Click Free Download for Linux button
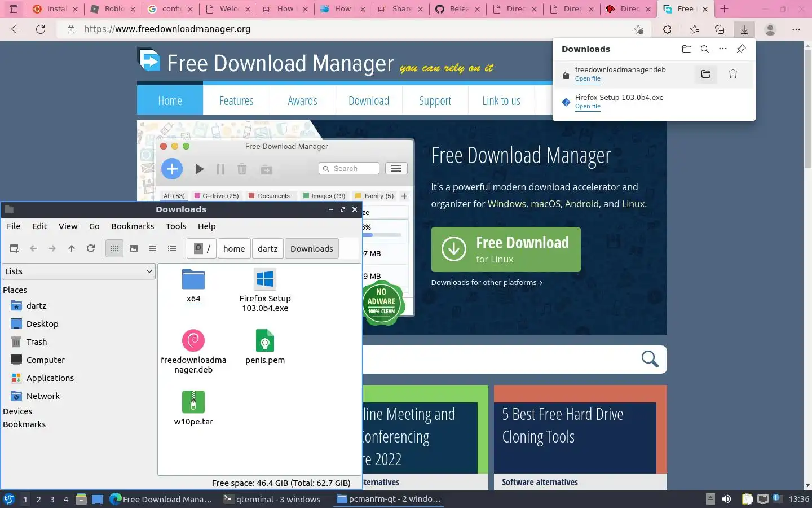 pyautogui.click(x=506, y=249)
